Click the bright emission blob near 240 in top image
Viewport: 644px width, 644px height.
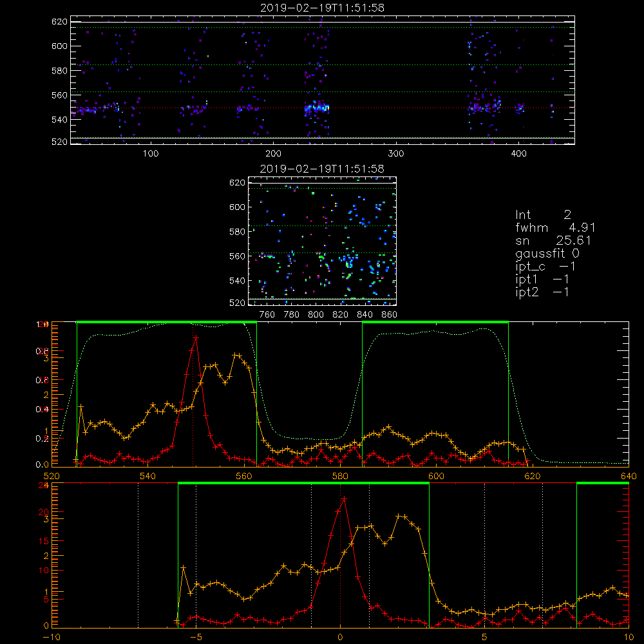coord(317,108)
